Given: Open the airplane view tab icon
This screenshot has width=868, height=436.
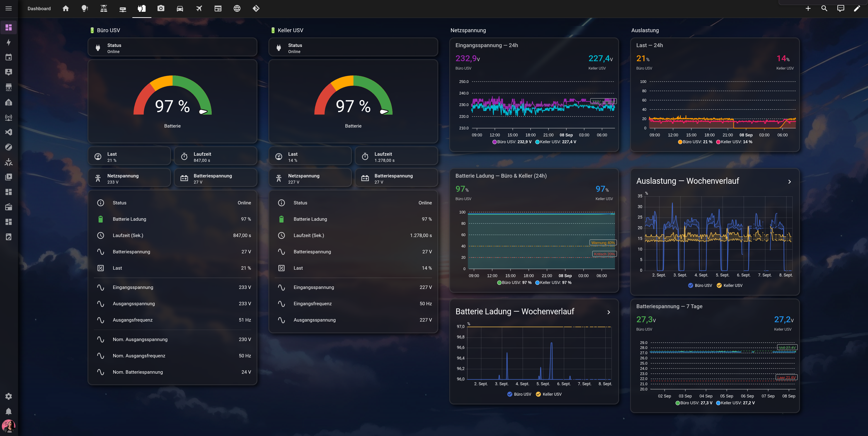Looking at the screenshot, I should [x=199, y=8].
